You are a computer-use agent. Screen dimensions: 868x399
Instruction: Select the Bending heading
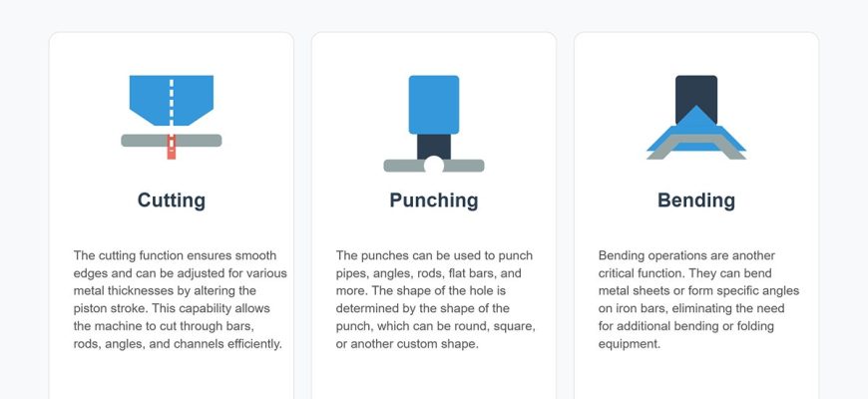click(x=696, y=200)
